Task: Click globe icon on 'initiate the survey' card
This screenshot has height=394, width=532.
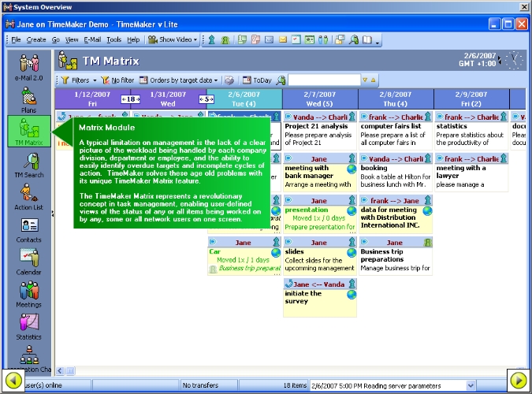Action: coord(352,295)
